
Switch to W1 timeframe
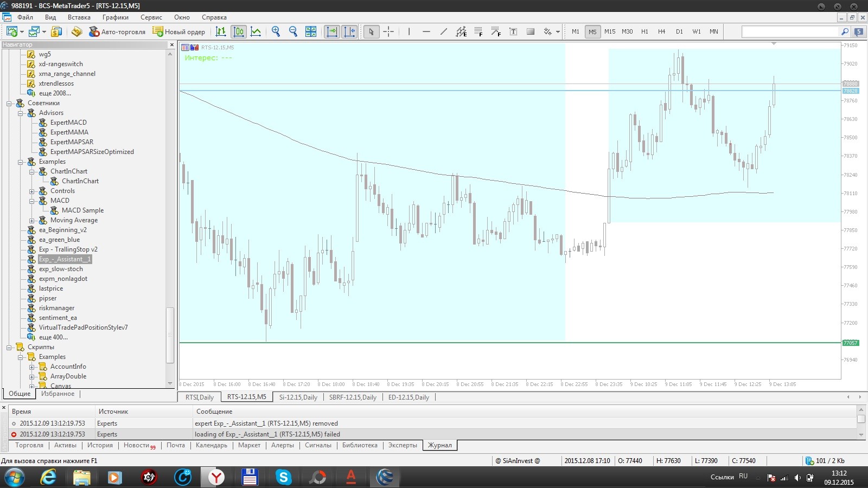coord(697,31)
